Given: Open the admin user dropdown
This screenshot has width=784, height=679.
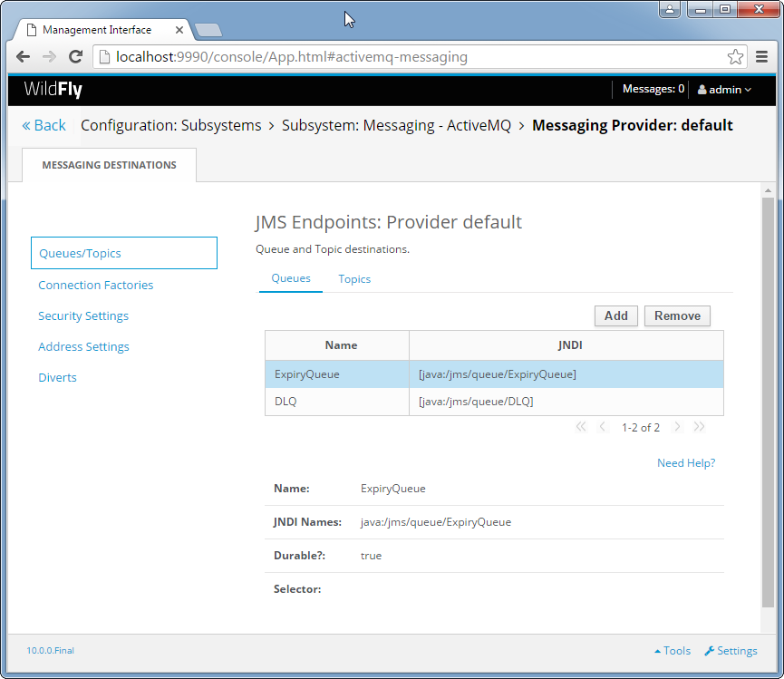Looking at the screenshot, I should [724, 90].
